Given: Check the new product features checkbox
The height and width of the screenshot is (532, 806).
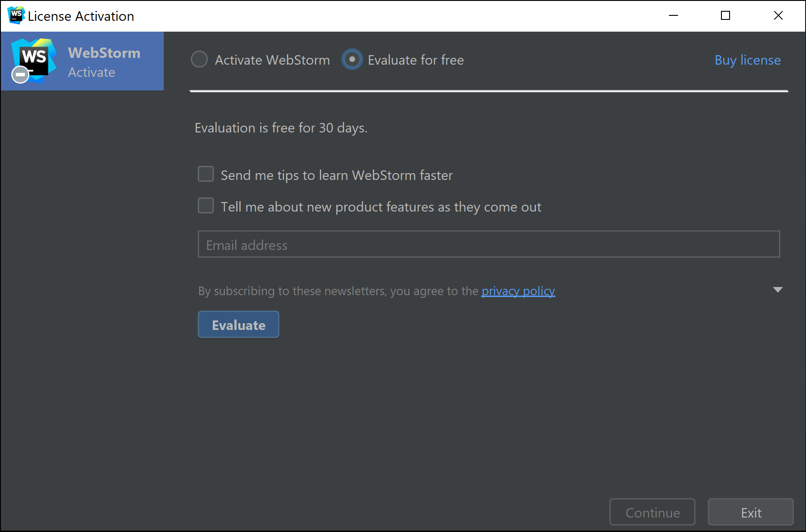Looking at the screenshot, I should click(206, 206).
